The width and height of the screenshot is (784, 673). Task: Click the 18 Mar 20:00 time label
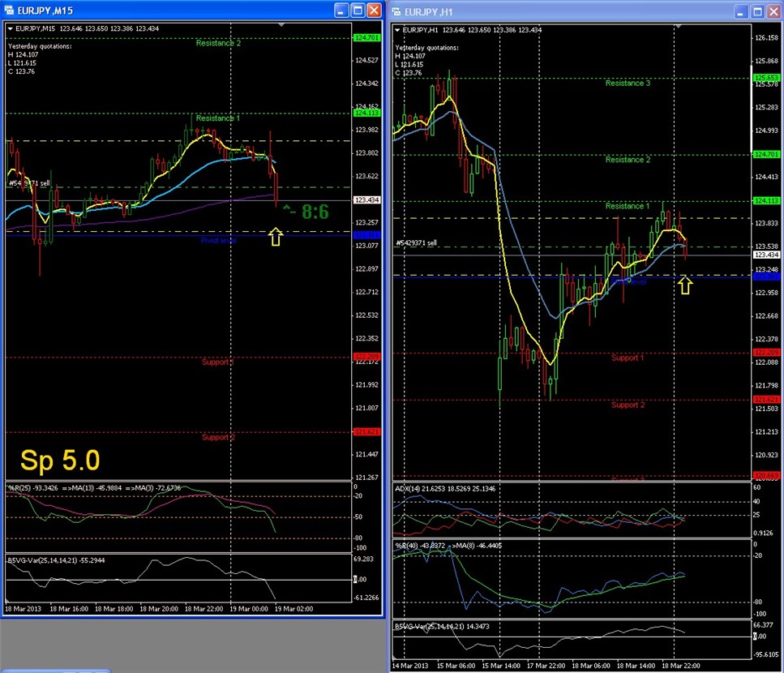point(158,609)
